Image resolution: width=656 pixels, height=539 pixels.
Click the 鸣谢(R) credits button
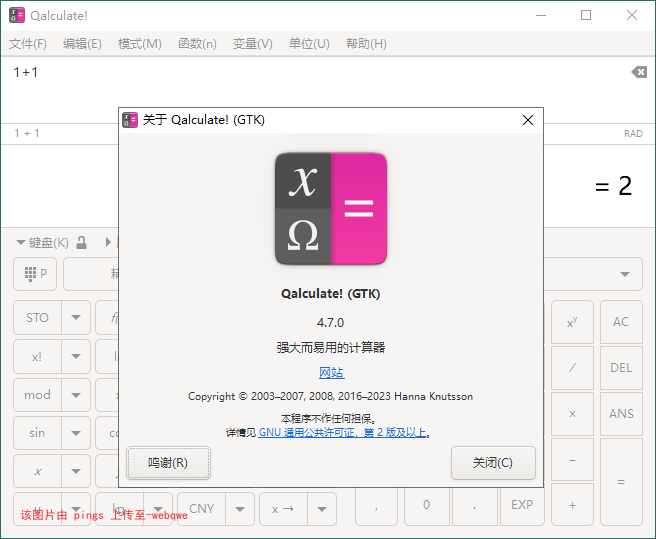click(x=168, y=463)
